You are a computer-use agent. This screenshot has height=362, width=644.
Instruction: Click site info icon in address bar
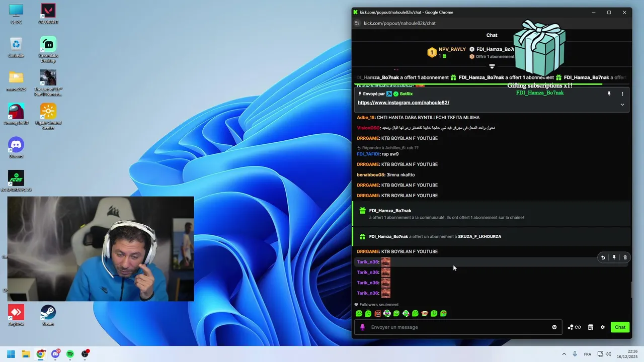357,23
